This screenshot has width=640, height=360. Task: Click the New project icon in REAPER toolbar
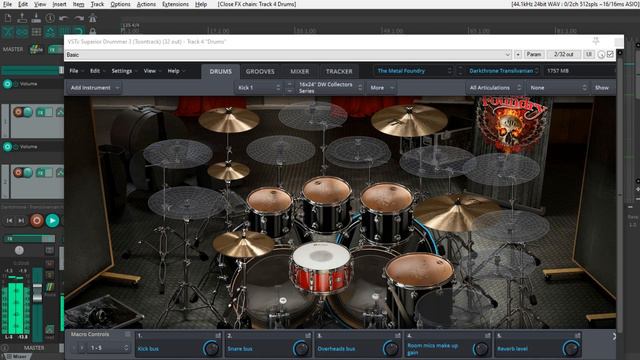8,18
